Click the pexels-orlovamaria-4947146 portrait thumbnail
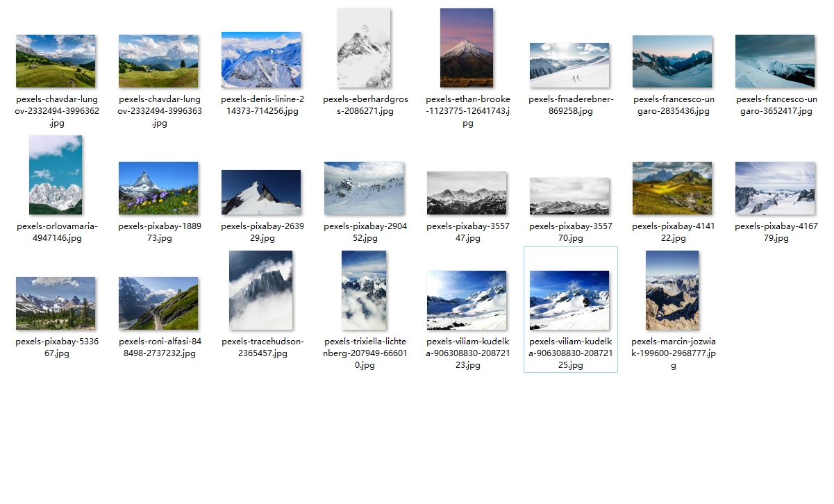The image size is (834, 504). (56, 175)
